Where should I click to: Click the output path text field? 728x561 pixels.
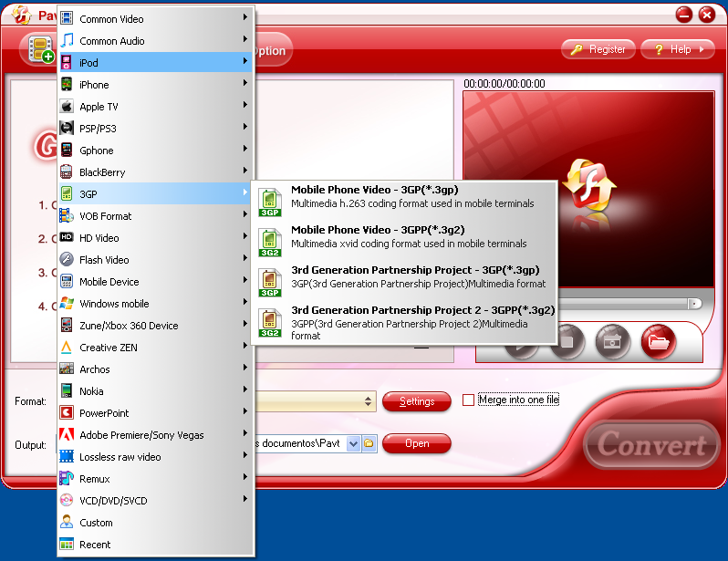(x=300, y=443)
